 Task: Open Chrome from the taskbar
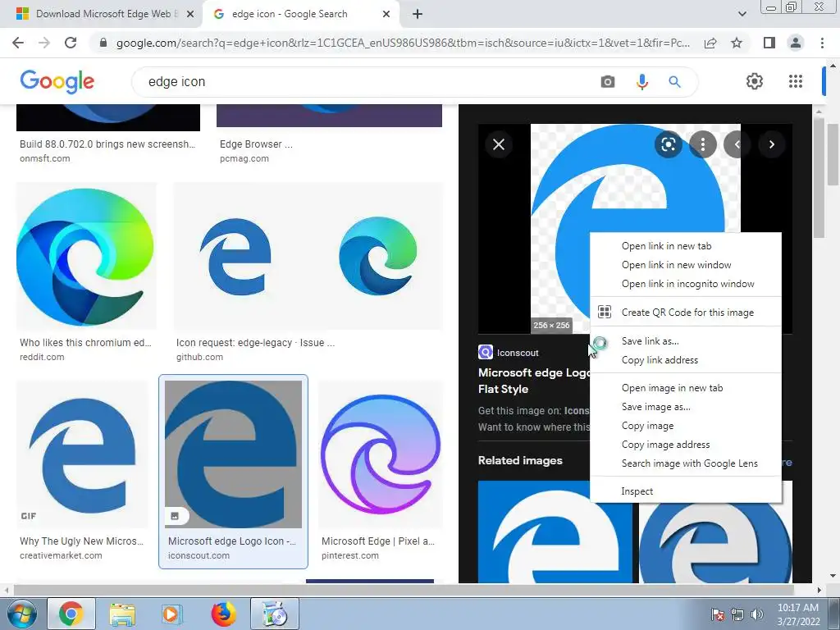tap(71, 614)
